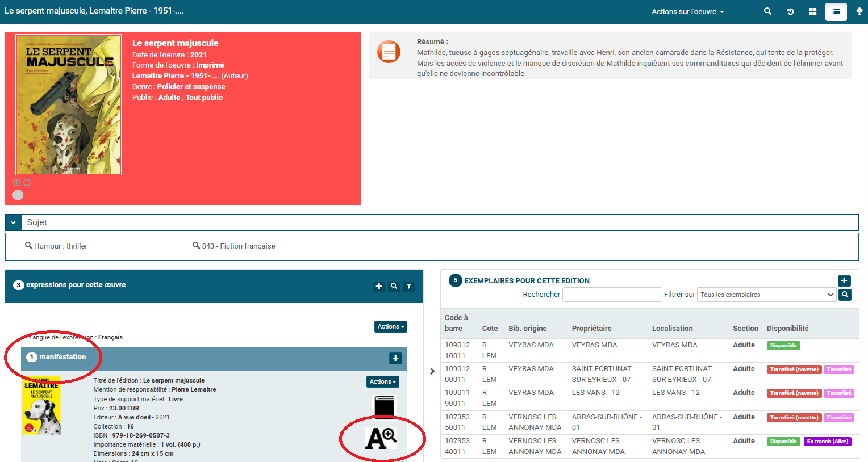
Task: Focus the Rechercher input field
Action: pos(612,295)
